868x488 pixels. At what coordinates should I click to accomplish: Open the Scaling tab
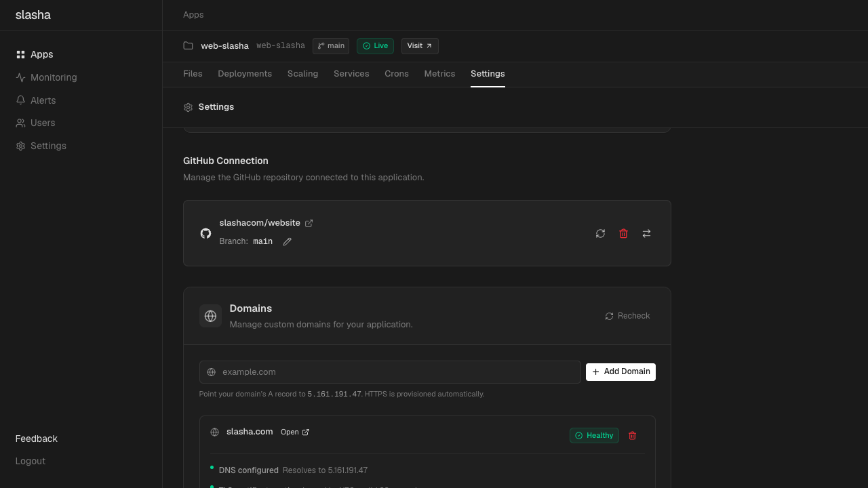pyautogui.click(x=302, y=74)
